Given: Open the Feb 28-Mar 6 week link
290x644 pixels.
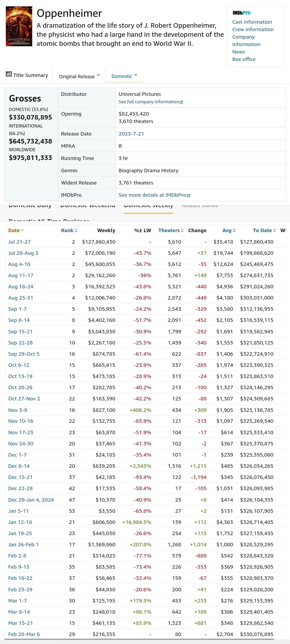Looking at the screenshot, I should point(24,634).
